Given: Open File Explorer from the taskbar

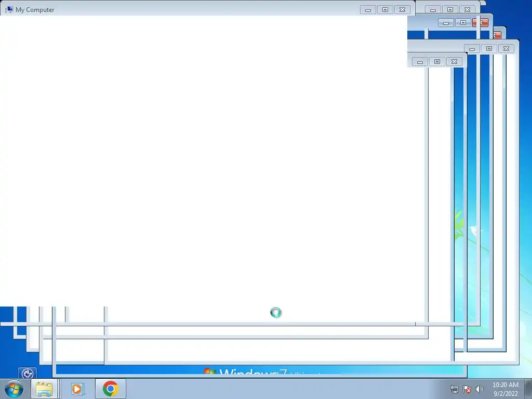Looking at the screenshot, I should [x=44, y=389].
